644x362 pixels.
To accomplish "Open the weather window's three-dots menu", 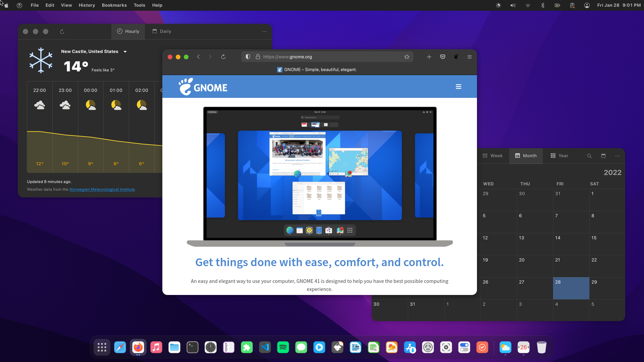I will click(264, 32).
